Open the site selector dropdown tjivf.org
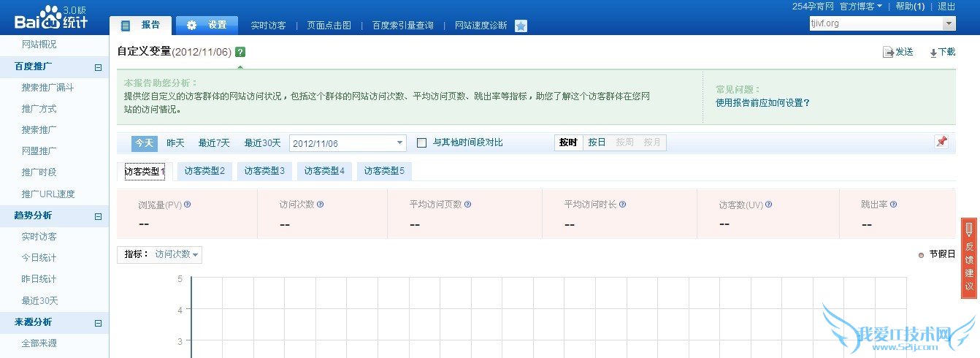 click(x=881, y=24)
